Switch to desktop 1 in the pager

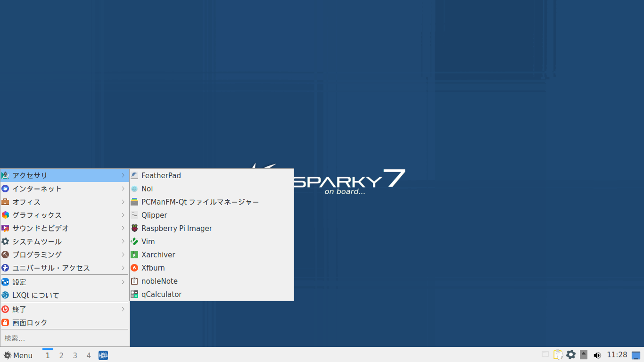[48, 355]
